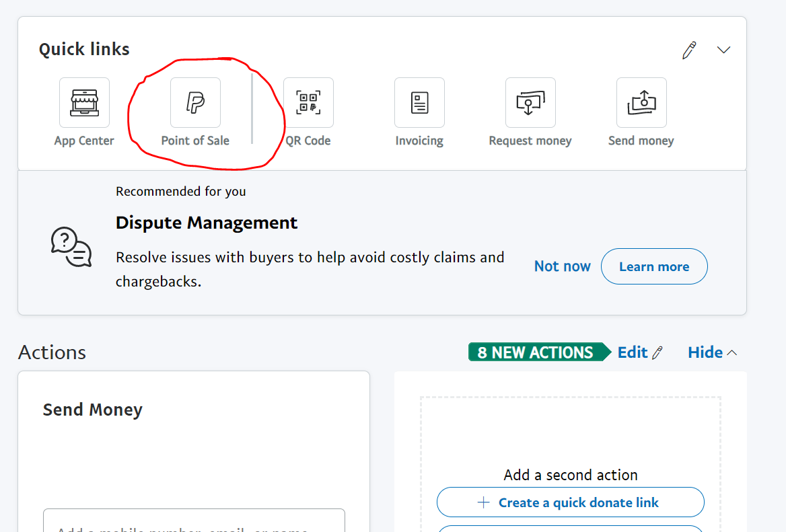This screenshot has width=786, height=532.
Task: Click the Dispute Management heading
Action: (x=207, y=223)
